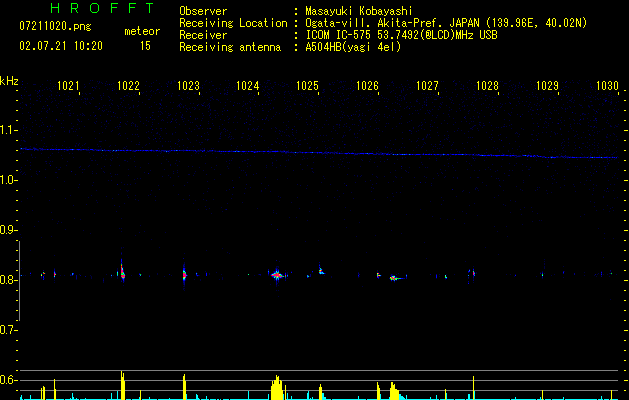
Task: Click the gray frequency range bar at left
Action: point(19,281)
